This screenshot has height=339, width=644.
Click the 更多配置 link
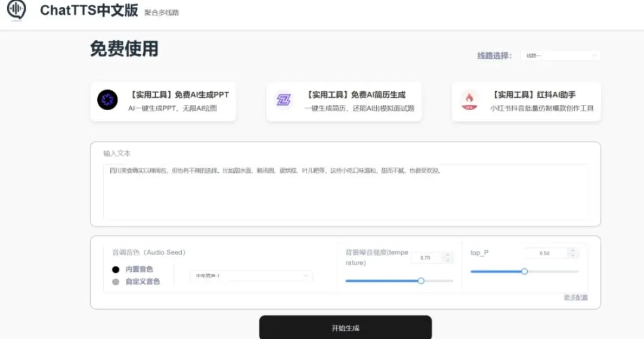(x=575, y=297)
